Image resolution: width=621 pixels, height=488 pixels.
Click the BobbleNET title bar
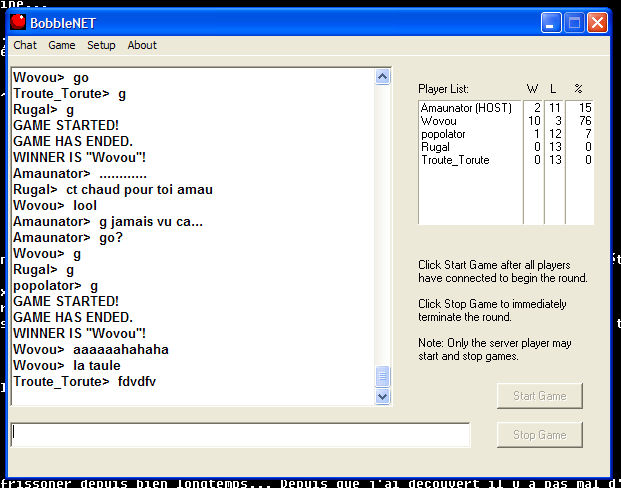[300, 22]
